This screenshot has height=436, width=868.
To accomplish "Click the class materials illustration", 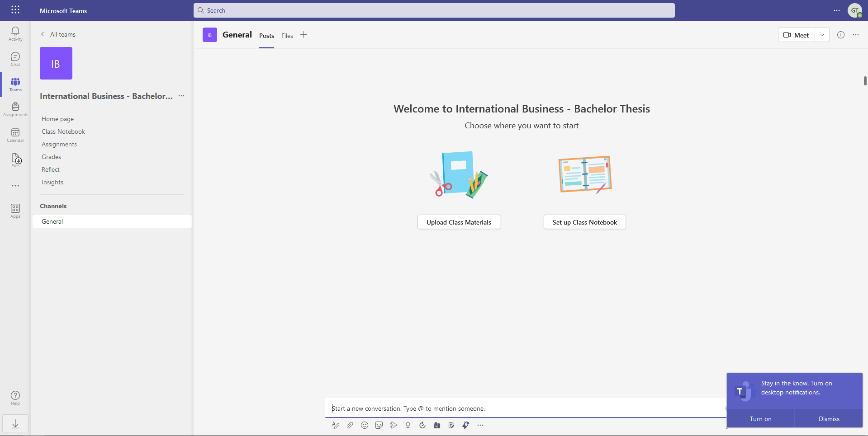I will (x=459, y=175).
